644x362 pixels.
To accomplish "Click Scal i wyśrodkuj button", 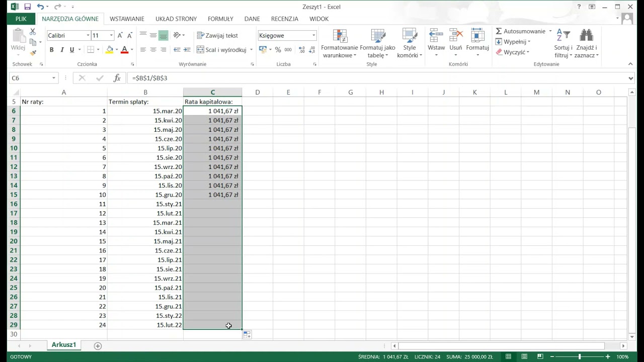I will click(221, 50).
